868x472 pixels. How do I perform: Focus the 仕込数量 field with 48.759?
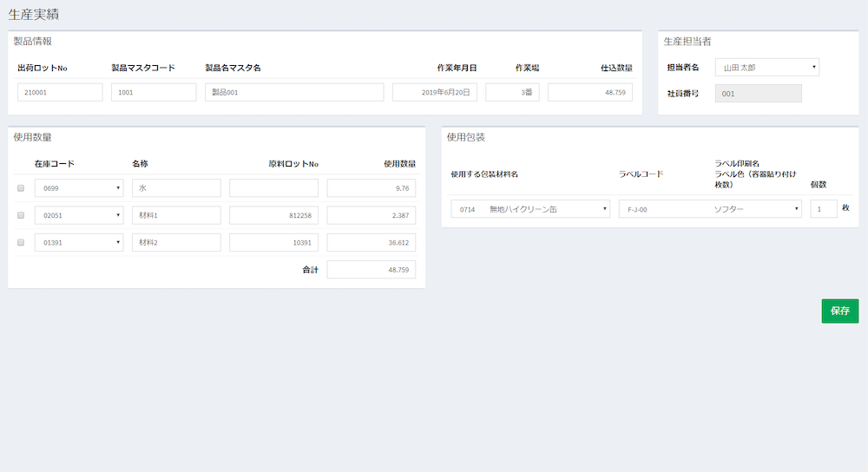(x=590, y=92)
